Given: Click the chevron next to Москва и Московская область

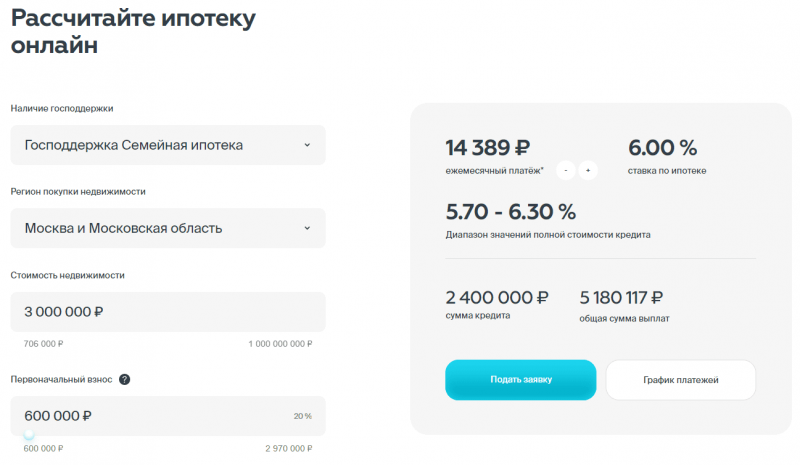Looking at the screenshot, I should point(307,228).
